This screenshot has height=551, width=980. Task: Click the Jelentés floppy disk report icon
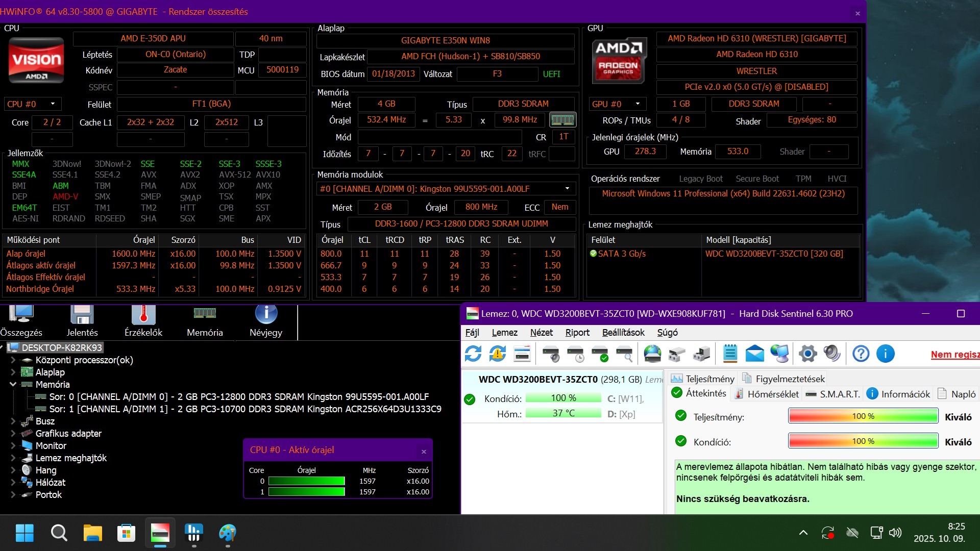point(82,315)
